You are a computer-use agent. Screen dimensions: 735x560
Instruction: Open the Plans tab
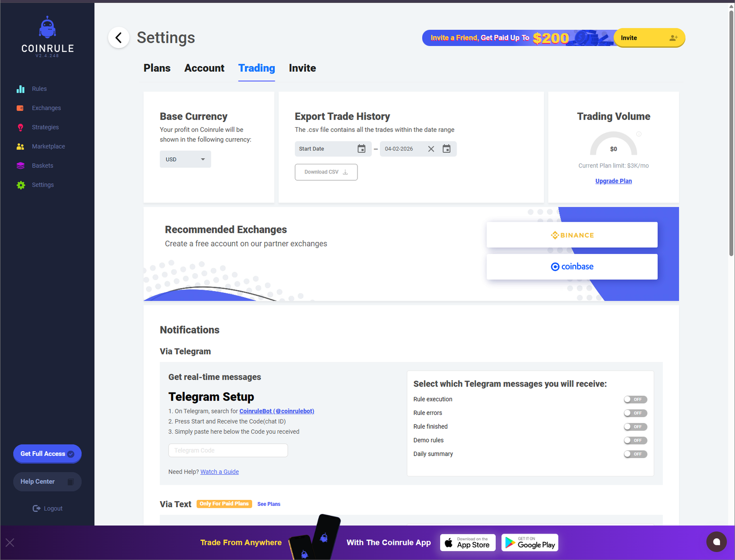click(x=157, y=68)
